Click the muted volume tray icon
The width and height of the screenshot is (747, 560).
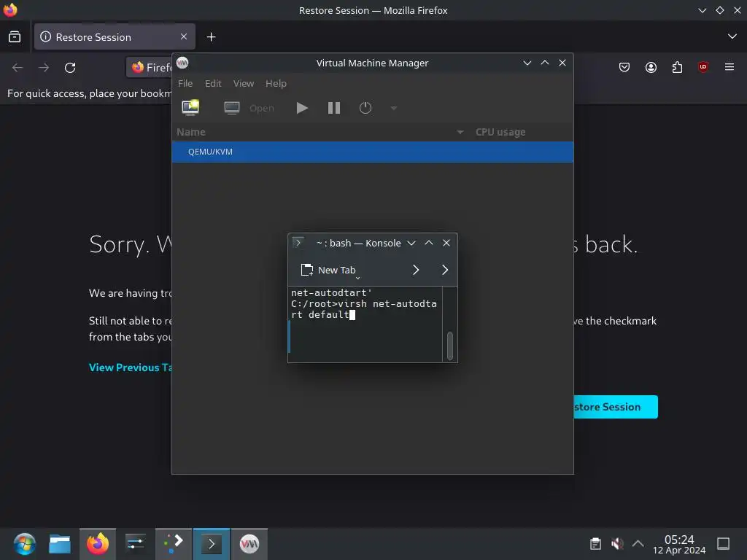point(617,544)
